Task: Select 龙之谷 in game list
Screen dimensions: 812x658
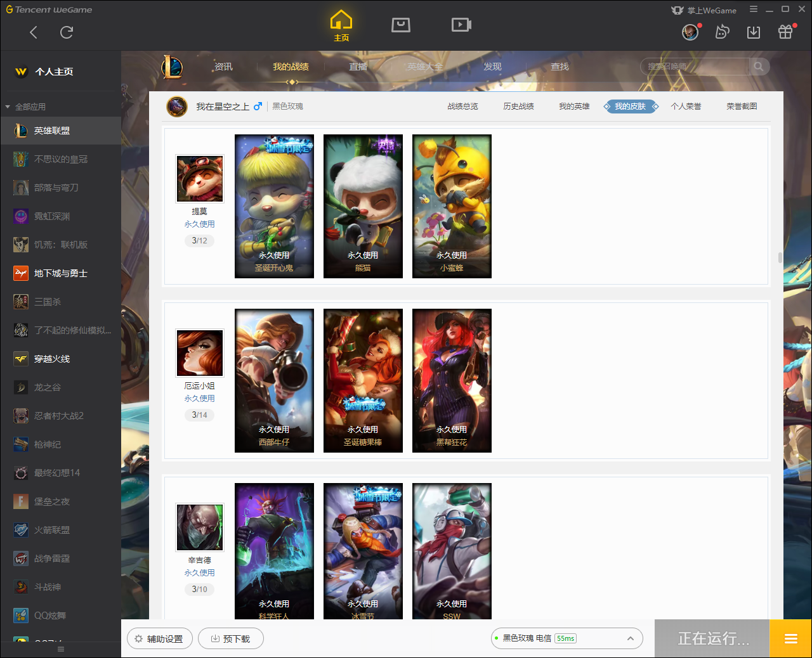Action: click(x=60, y=387)
